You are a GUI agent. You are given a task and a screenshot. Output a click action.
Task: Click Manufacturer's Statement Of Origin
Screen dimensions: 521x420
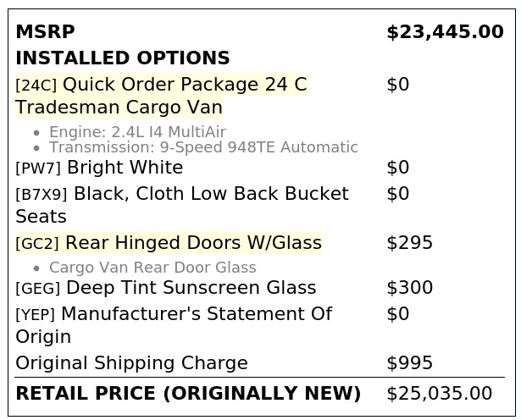click(174, 325)
